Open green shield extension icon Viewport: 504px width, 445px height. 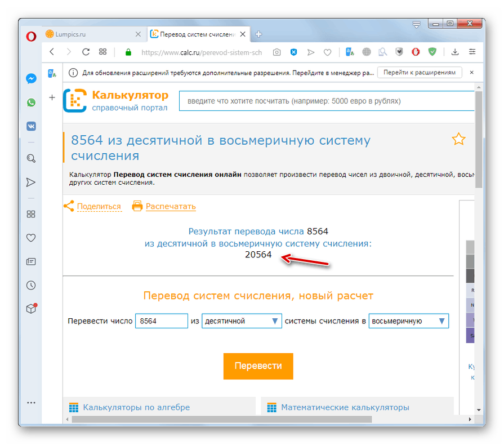click(432, 52)
